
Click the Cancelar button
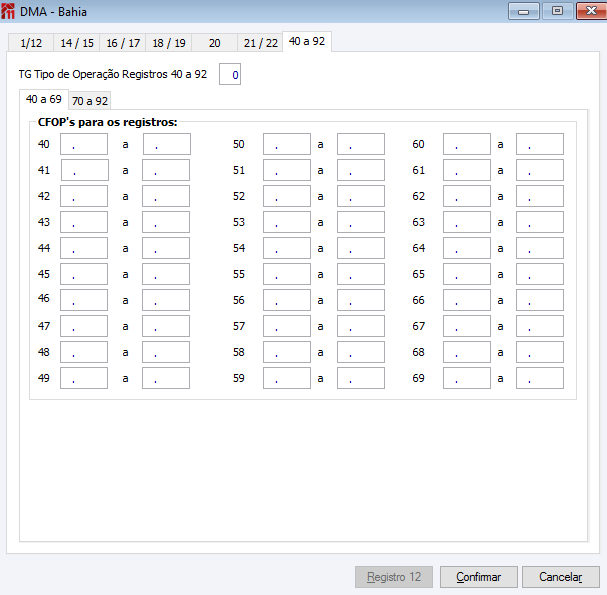(x=561, y=577)
